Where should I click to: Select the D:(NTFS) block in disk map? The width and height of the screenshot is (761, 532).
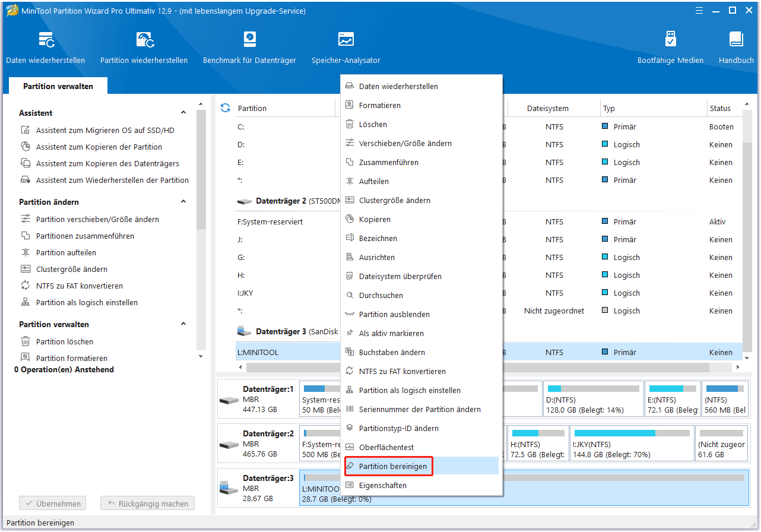593,399
